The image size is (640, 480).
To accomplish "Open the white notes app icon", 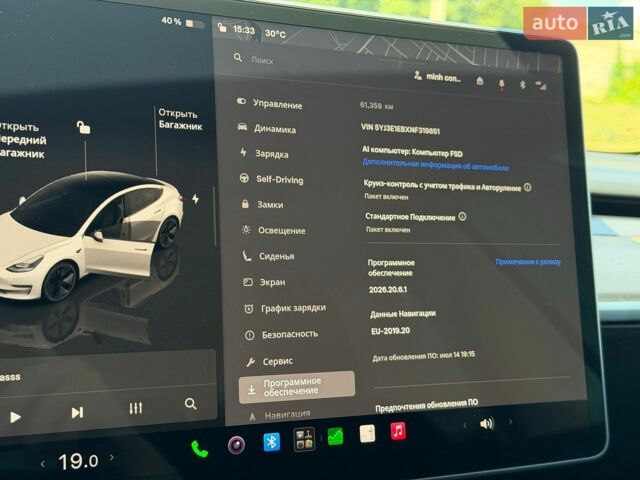I will (x=367, y=433).
